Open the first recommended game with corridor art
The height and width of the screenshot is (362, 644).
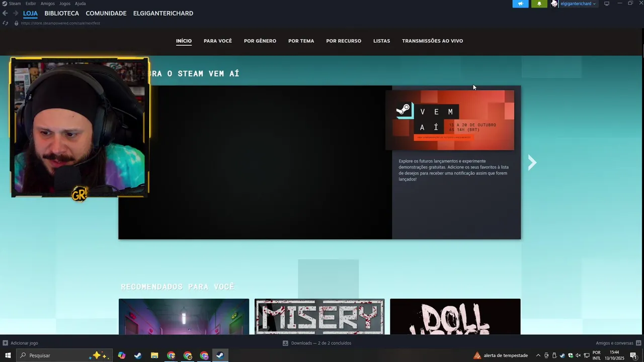click(x=184, y=316)
